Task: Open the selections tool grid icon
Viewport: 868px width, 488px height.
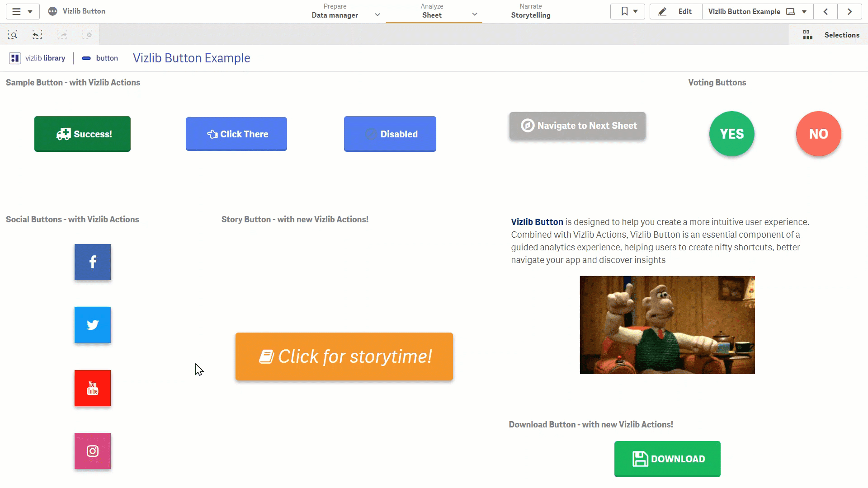Action: 807,35
